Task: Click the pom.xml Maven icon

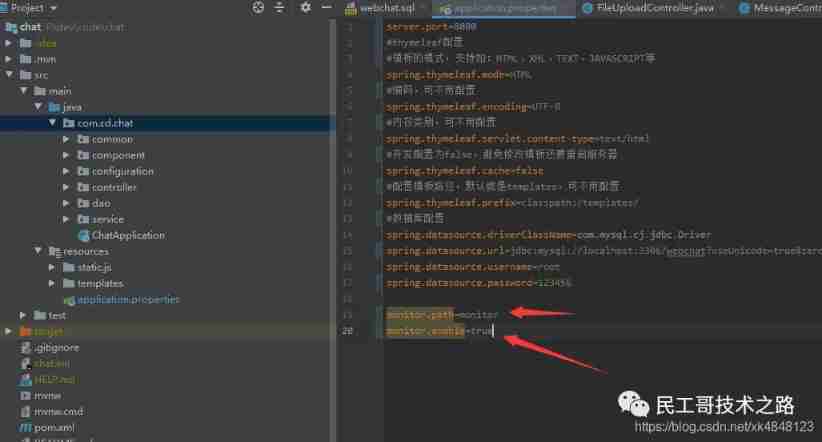Action: [x=25, y=428]
